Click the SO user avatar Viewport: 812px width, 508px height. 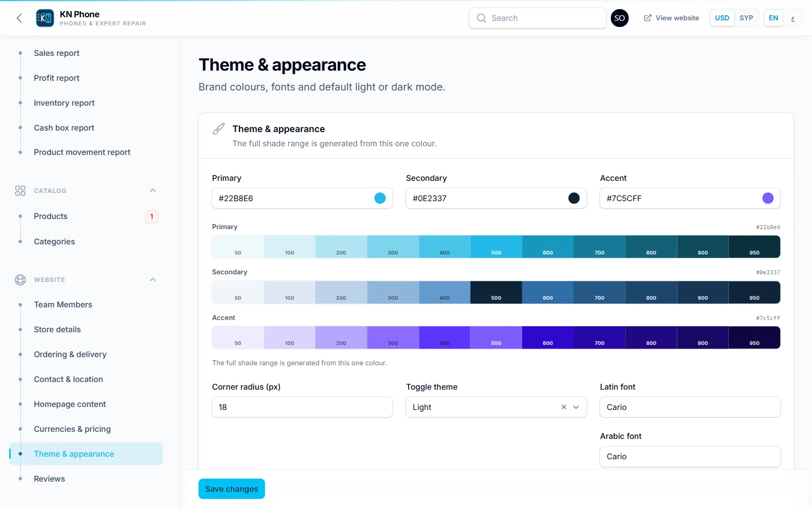click(620, 18)
